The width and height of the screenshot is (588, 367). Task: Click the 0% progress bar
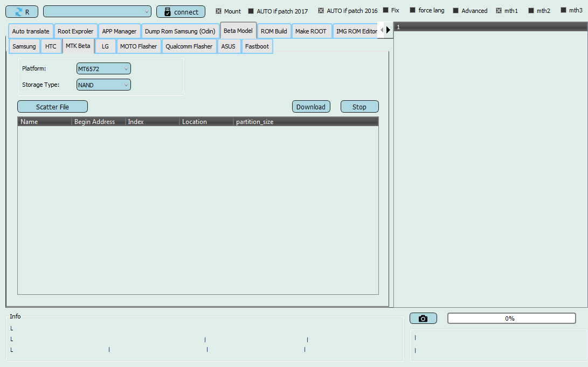[x=511, y=318]
